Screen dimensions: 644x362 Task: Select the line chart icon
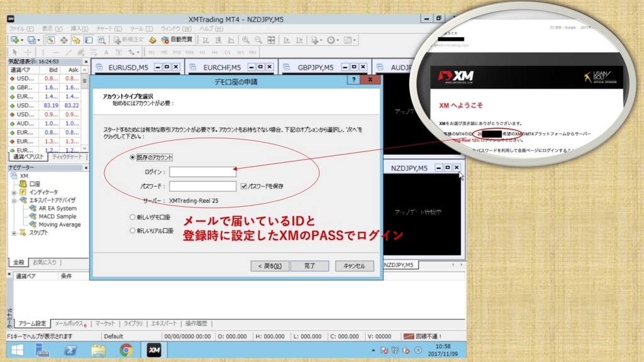pyautogui.click(x=231, y=40)
